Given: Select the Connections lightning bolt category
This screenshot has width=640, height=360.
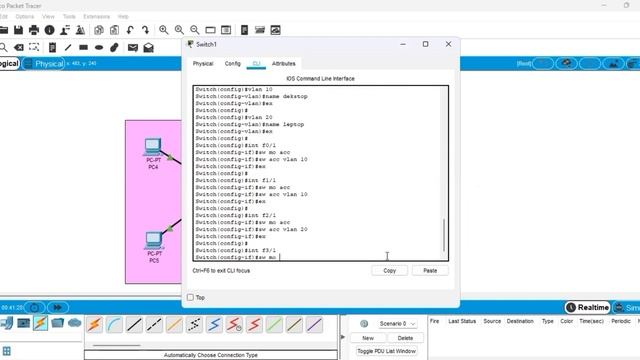Looking at the screenshot, I should 40,323.
